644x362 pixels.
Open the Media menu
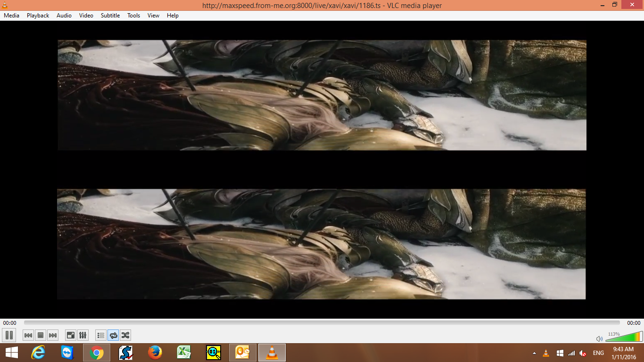(12, 16)
